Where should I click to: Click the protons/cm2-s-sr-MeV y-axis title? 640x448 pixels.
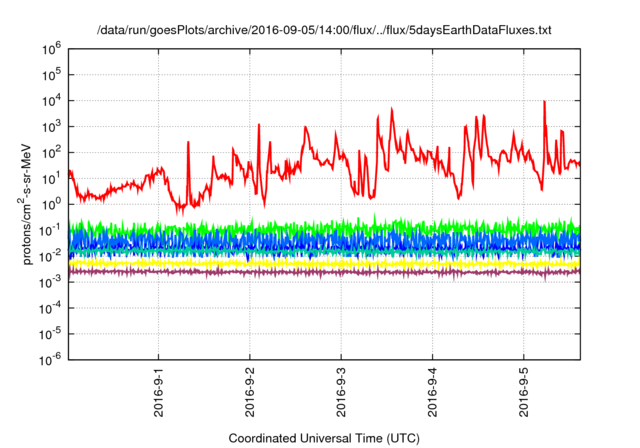pos(25,204)
